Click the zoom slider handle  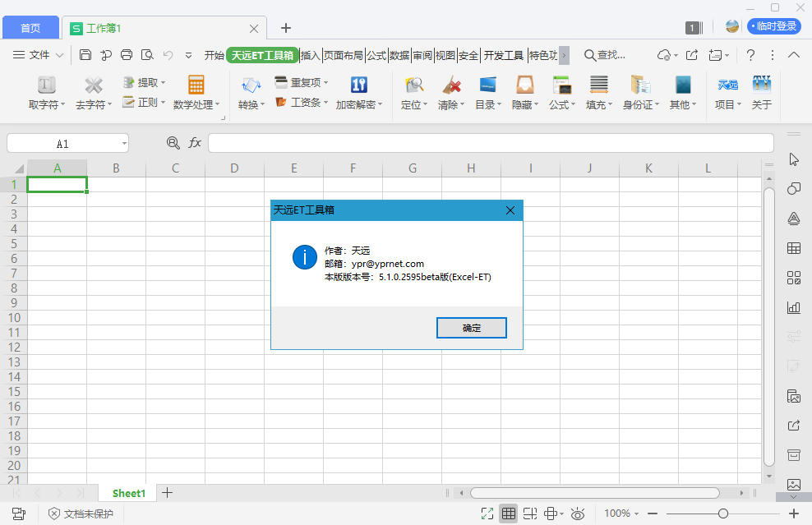[x=722, y=513]
